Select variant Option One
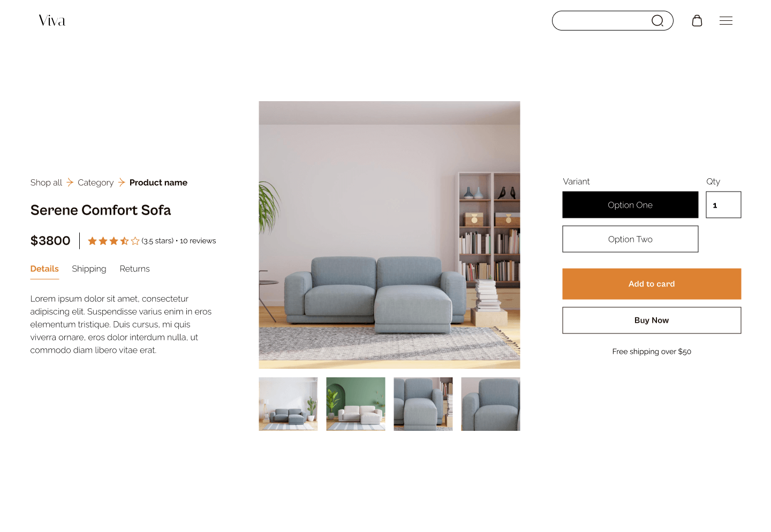Viewport: 771px width, 532px height. coord(630,205)
